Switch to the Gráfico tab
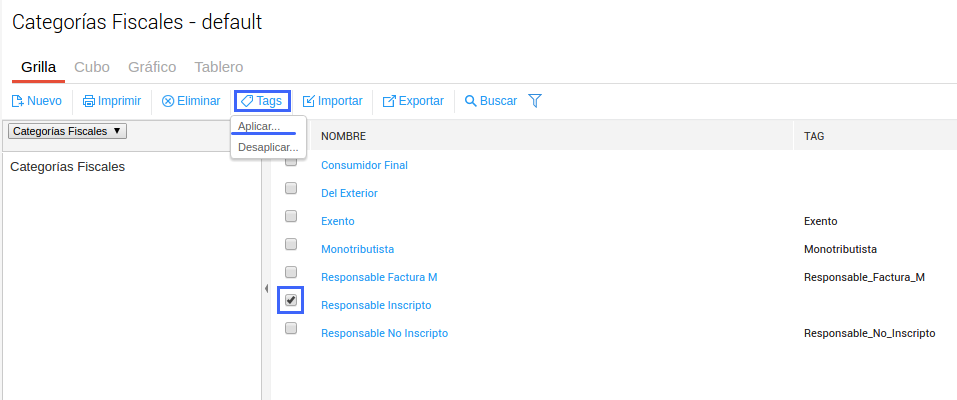Viewport: 957px width, 400px height. (152, 67)
